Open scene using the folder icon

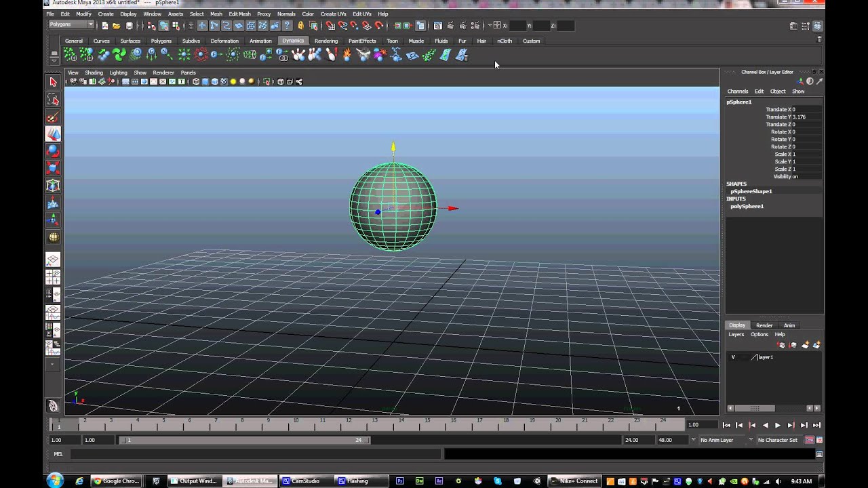click(117, 26)
